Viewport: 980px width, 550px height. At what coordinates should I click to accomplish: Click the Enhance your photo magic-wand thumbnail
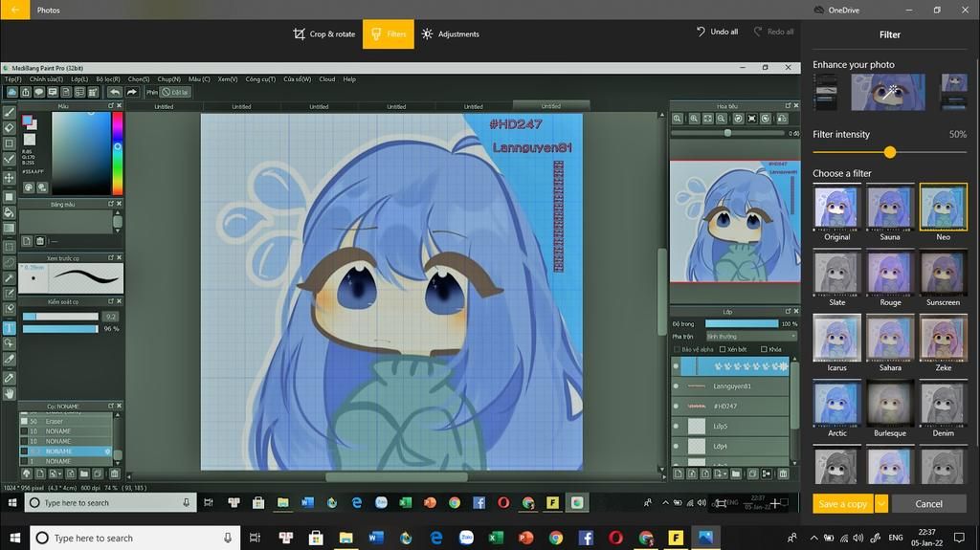(x=888, y=92)
